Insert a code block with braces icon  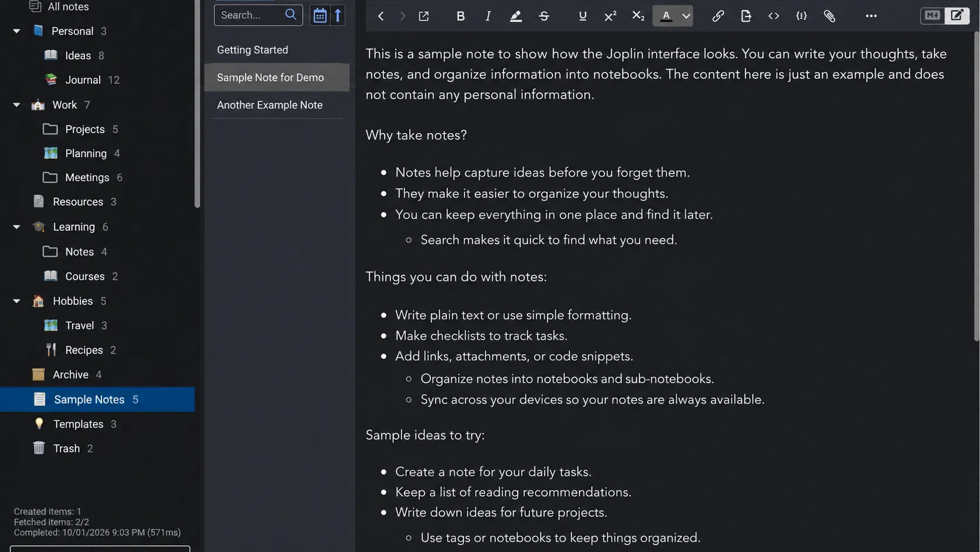point(801,16)
